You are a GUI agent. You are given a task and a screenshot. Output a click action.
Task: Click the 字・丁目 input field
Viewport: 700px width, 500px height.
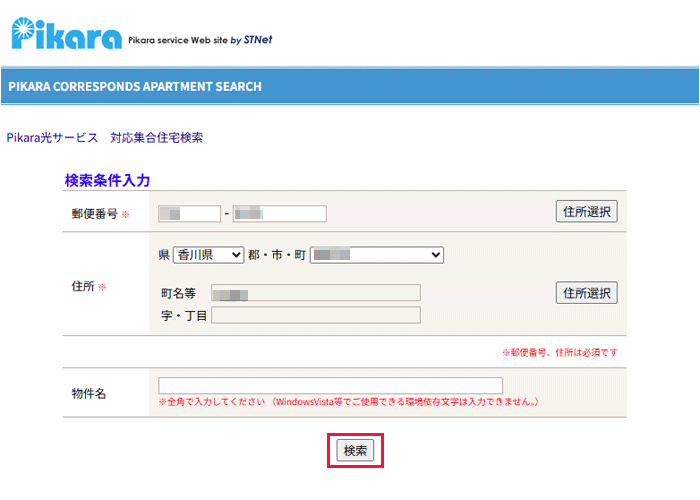click(x=316, y=316)
